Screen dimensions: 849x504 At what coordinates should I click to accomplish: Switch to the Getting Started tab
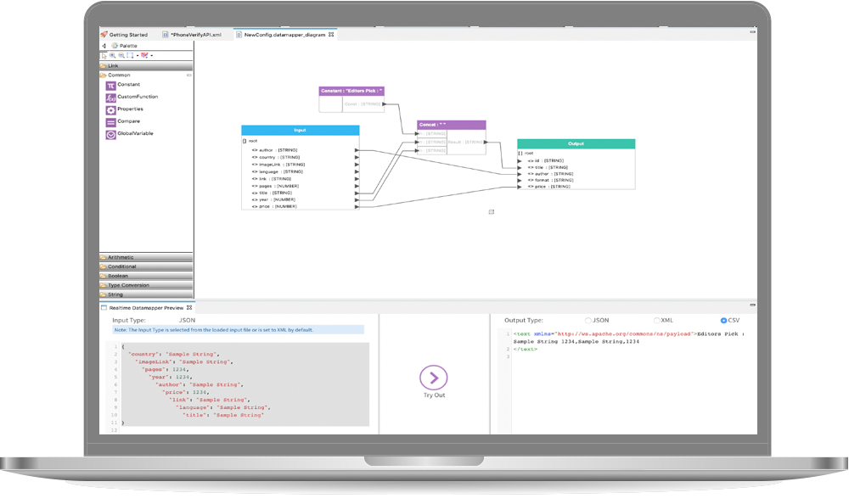pyautogui.click(x=124, y=35)
